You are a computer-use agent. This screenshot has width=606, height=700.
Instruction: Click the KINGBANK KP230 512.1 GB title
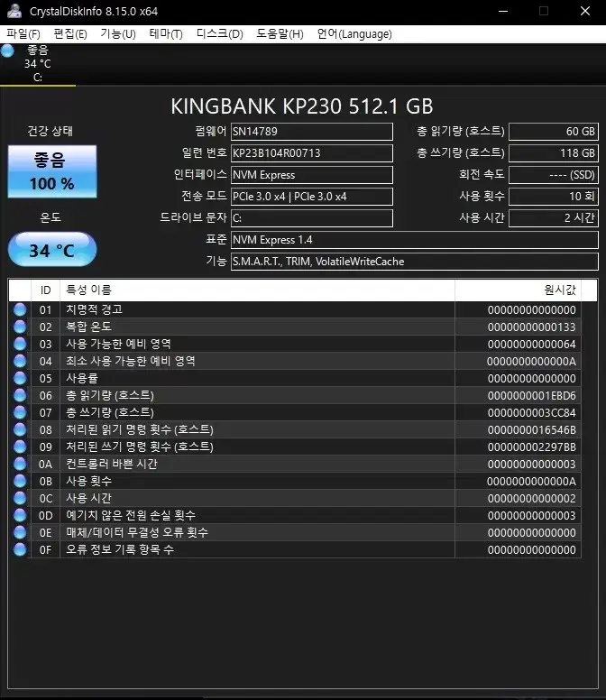coord(302,106)
